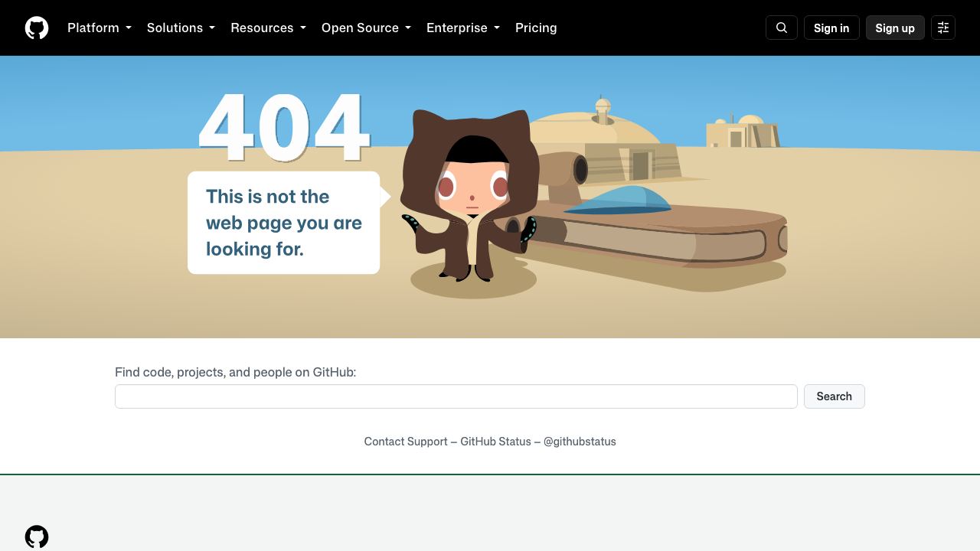Go to the Pricing page
980x551 pixels.
(536, 28)
